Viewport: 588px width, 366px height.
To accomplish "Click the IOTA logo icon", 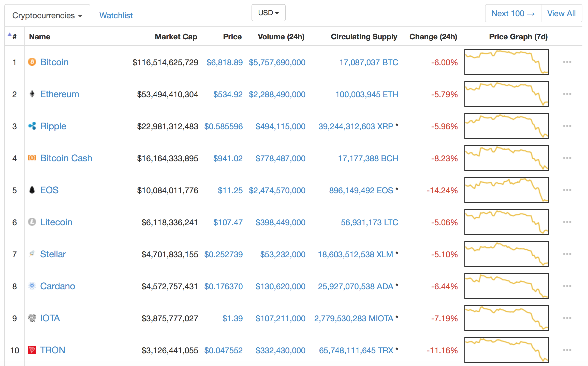I will 32,318.
